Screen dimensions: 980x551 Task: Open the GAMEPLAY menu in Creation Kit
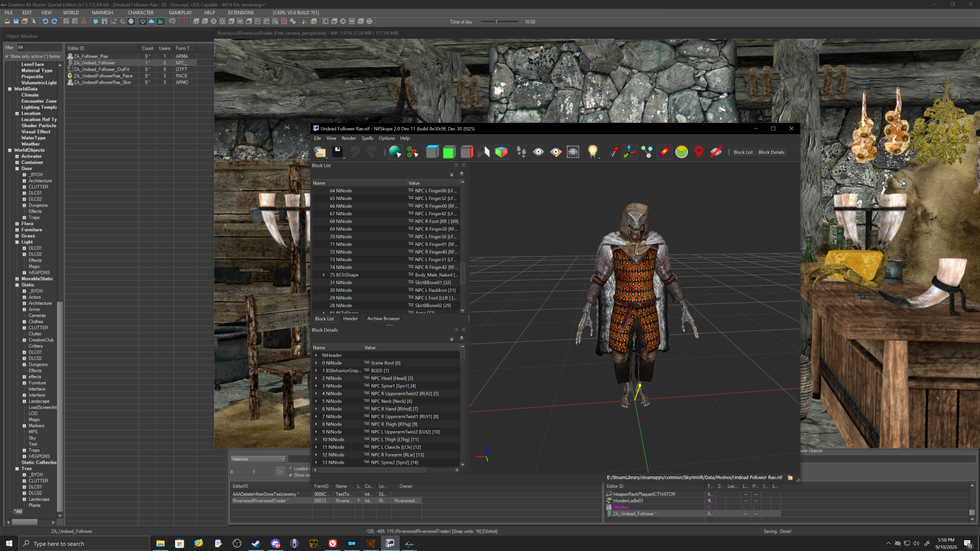point(180,13)
